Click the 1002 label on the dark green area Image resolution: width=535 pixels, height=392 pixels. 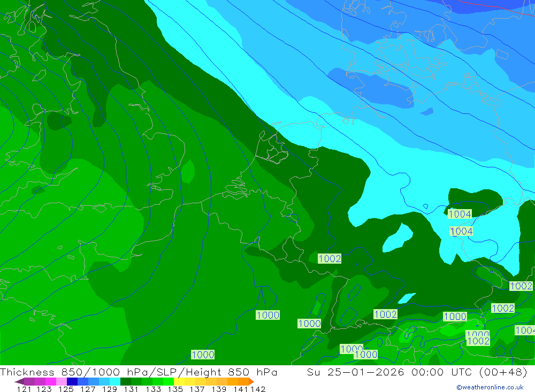(x=330, y=259)
